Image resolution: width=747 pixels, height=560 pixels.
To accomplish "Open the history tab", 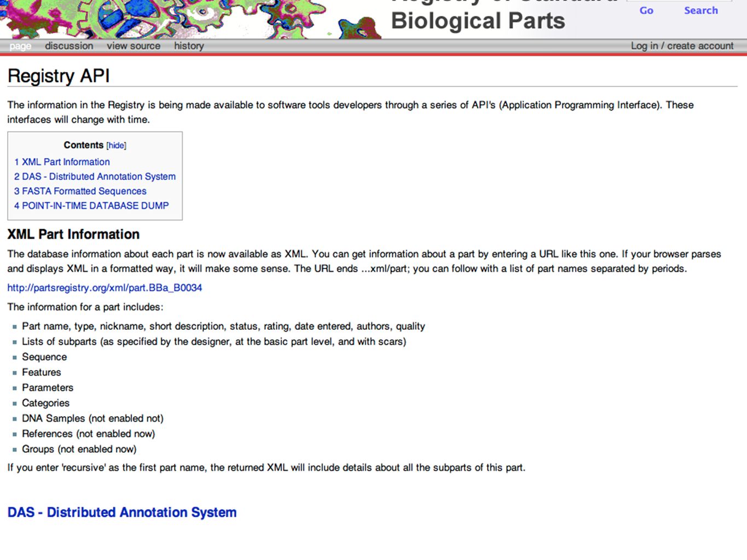I will click(189, 46).
